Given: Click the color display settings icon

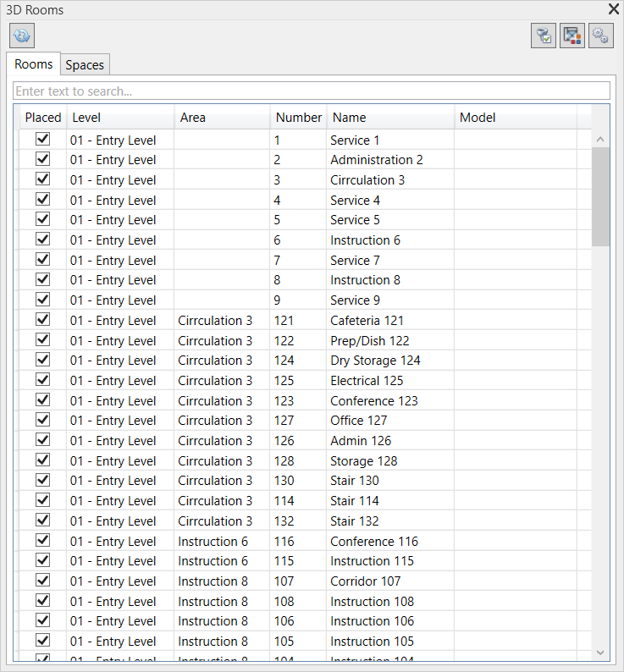Looking at the screenshot, I should (572, 36).
